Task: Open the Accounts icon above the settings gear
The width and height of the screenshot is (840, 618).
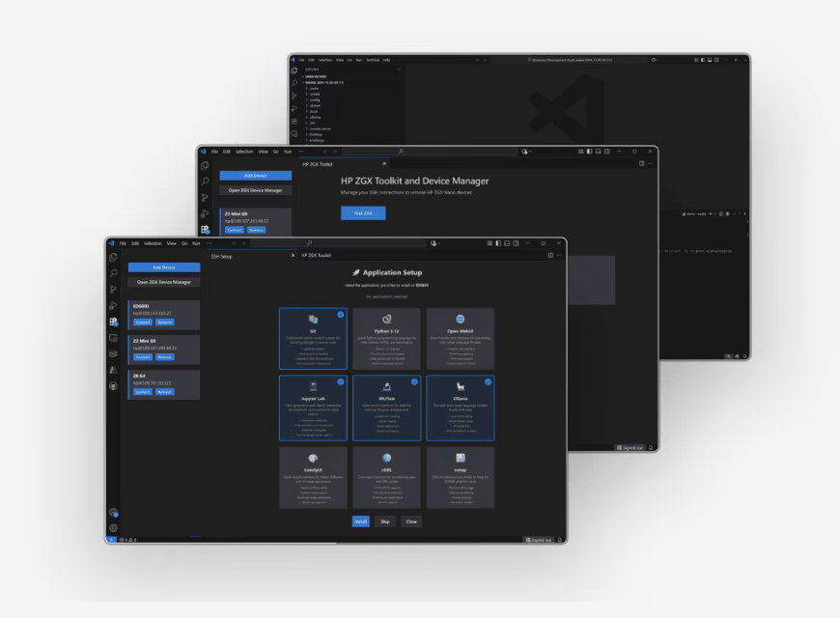Action: tap(113, 513)
